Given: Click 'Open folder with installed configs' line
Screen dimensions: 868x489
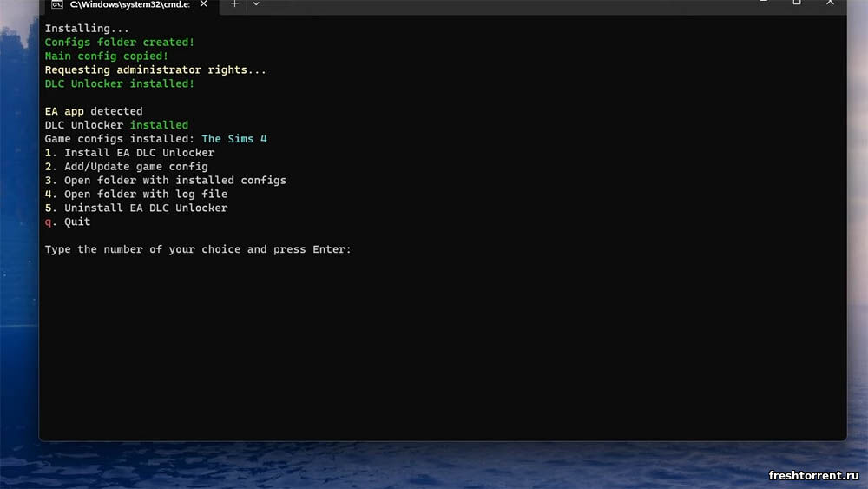Looking at the screenshot, I should pyautogui.click(x=166, y=181).
